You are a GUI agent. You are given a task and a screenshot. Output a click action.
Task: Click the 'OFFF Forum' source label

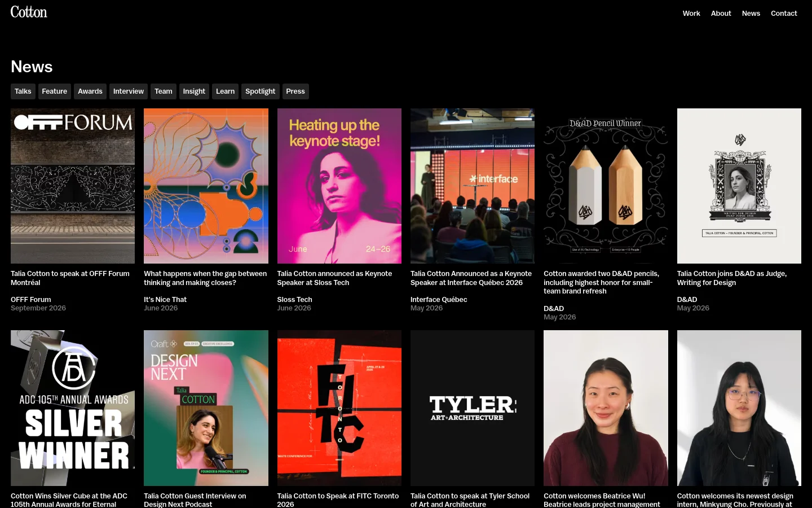[31, 300]
